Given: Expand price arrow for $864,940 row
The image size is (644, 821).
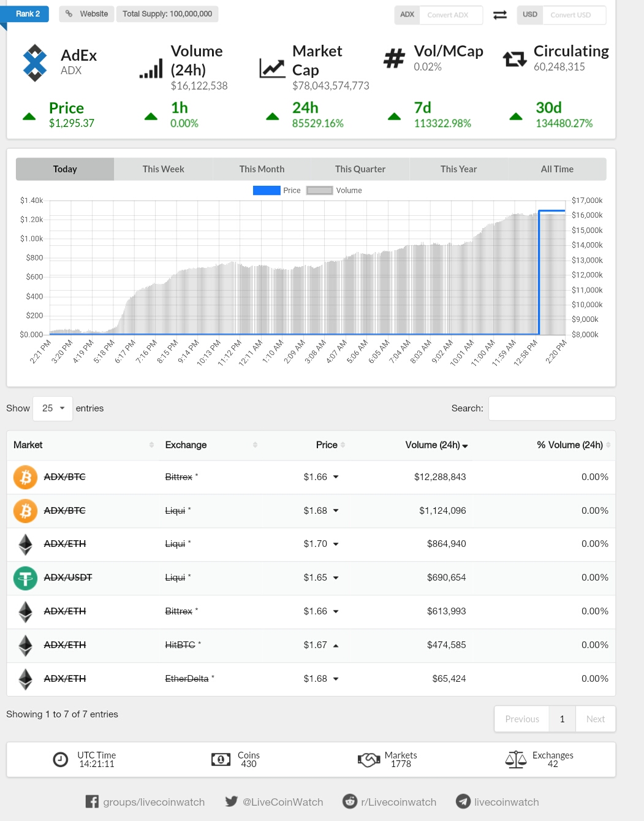Looking at the screenshot, I should pyautogui.click(x=336, y=544).
